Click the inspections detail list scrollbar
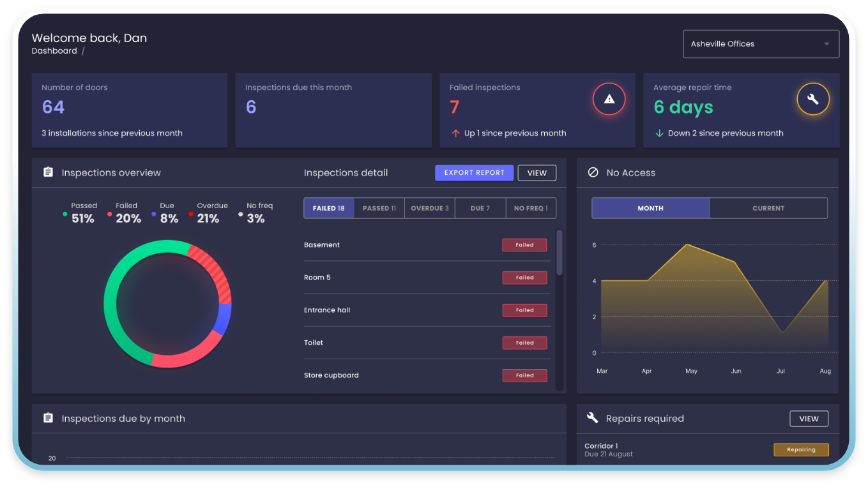868x487 pixels. 560,253
